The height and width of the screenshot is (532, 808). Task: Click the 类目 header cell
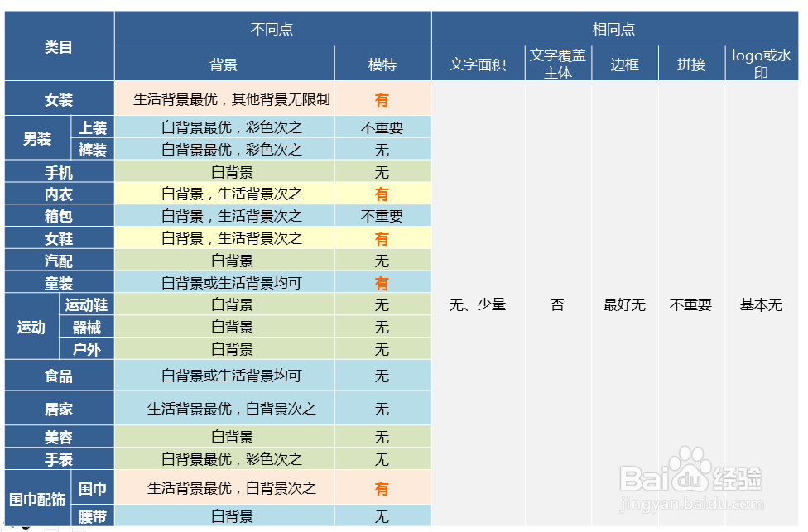59,46
